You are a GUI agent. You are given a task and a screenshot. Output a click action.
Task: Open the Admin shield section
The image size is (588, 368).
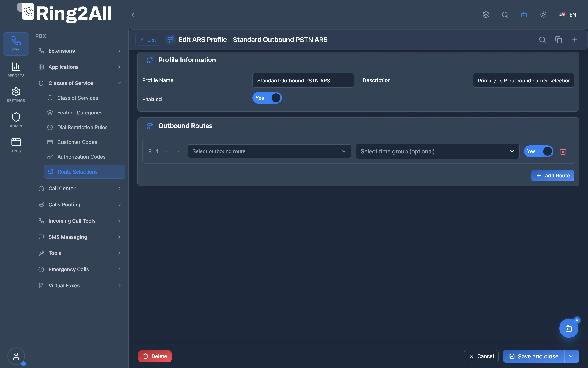pos(16,120)
